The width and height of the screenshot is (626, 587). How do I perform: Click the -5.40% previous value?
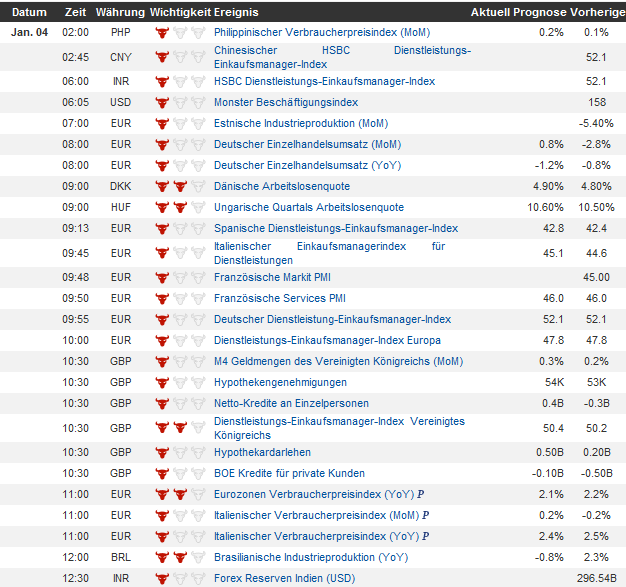[x=596, y=123]
